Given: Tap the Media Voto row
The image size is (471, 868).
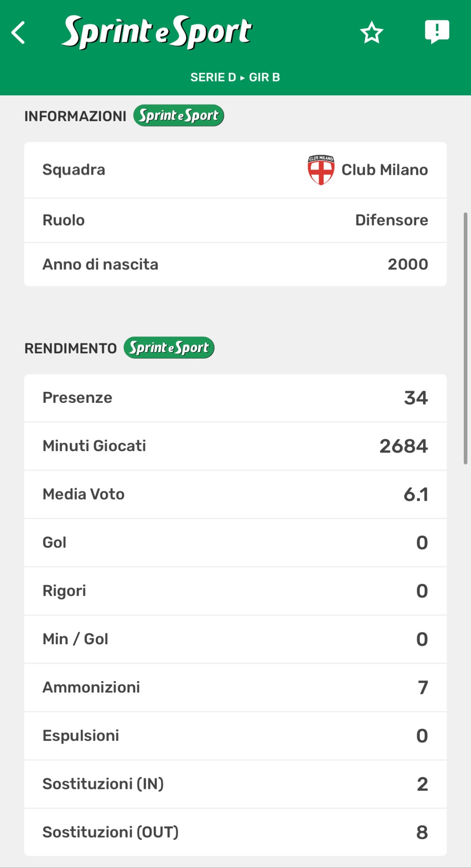Looking at the screenshot, I should point(235,495).
